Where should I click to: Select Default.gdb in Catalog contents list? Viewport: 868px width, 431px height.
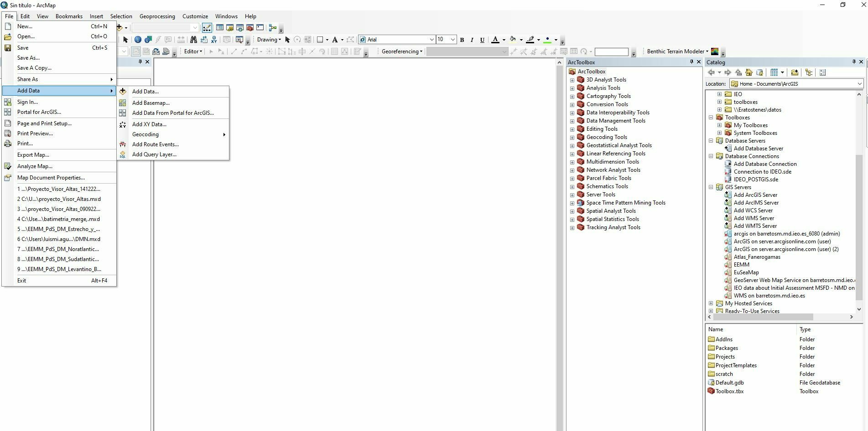click(729, 383)
